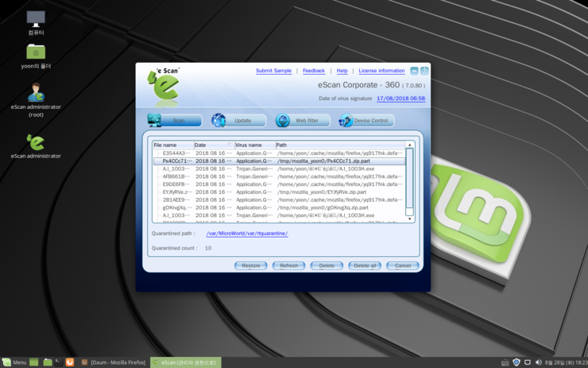
Task: Click the taskbar clock showing 18:23
Action: click(567, 362)
